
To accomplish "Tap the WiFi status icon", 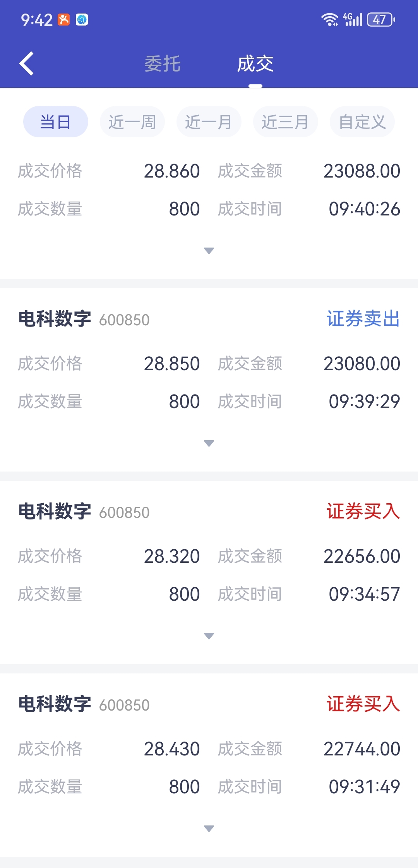I will click(330, 19).
